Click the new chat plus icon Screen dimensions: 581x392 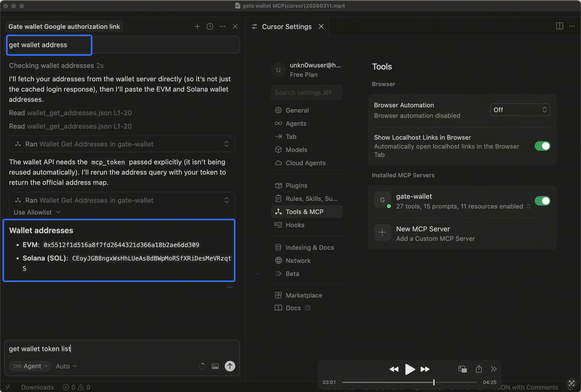click(197, 27)
